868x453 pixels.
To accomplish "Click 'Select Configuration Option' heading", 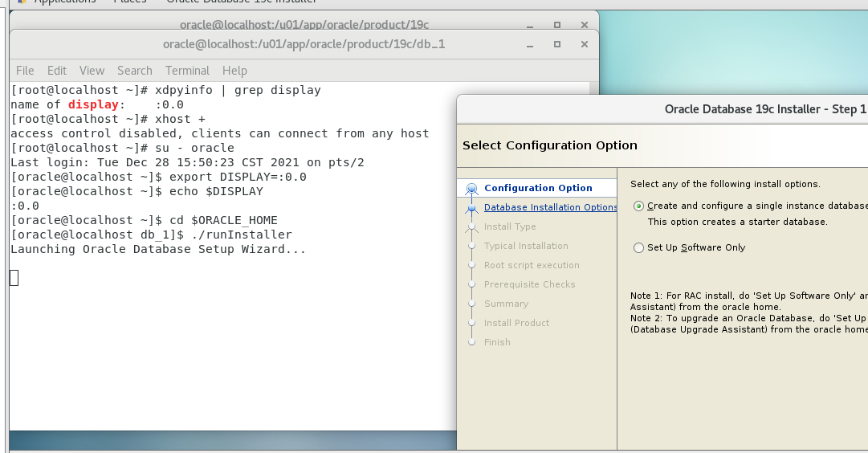I will pos(550,145).
